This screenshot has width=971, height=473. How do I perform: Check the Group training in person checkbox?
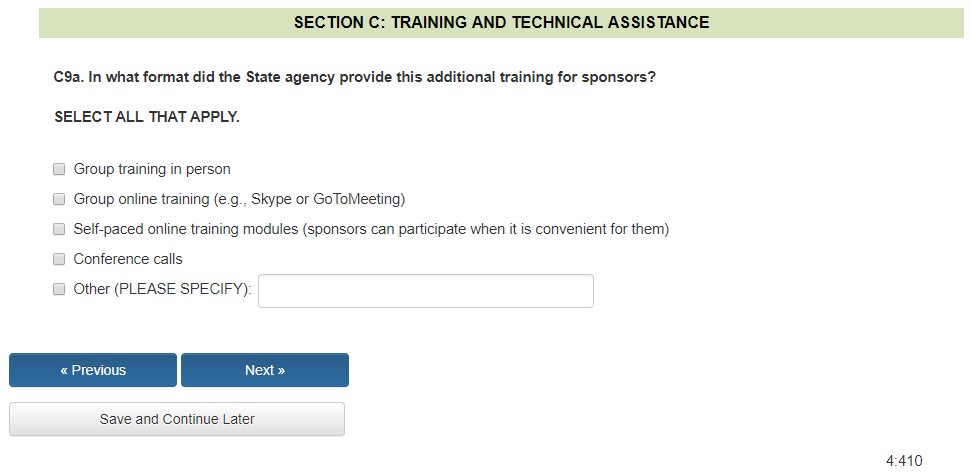pyautogui.click(x=59, y=169)
